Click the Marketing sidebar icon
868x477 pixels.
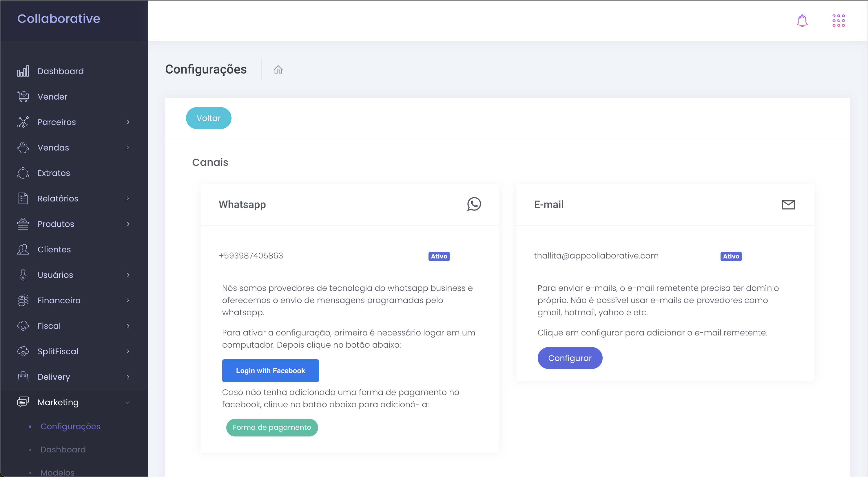23,402
